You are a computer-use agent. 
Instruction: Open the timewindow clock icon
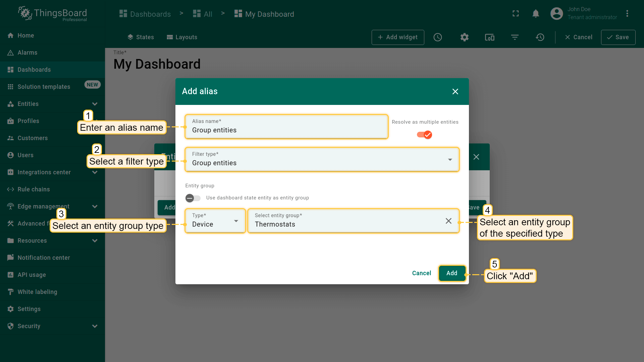click(438, 37)
